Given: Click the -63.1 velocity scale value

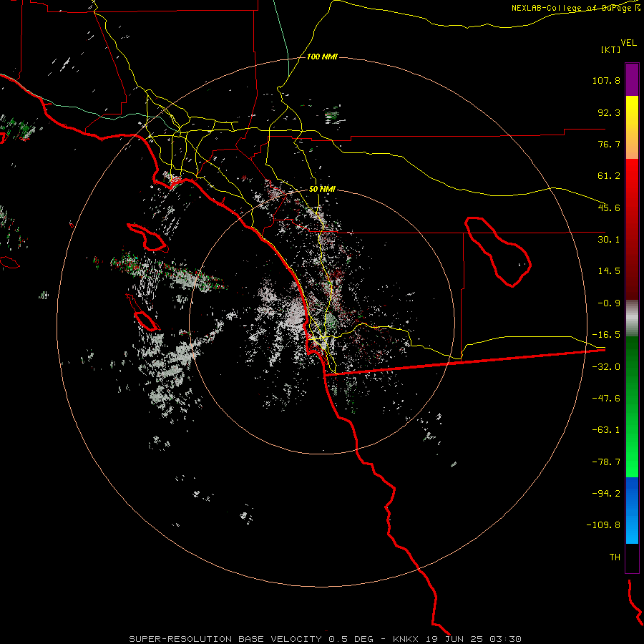Looking at the screenshot, I should 606,430.
